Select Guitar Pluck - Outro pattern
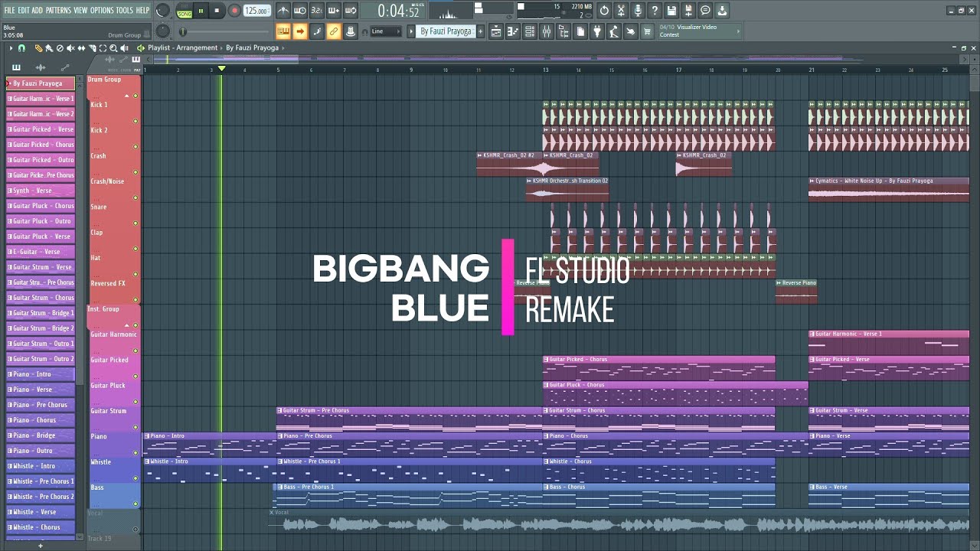 [x=41, y=221]
